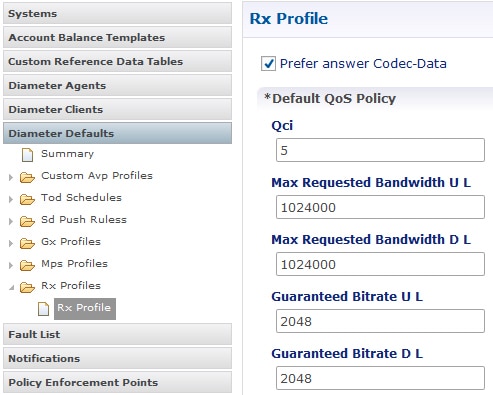This screenshot has height=395, width=493.
Task: Open the Diameter Clients section
Action: pyautogui.click(x=117, y=109)
